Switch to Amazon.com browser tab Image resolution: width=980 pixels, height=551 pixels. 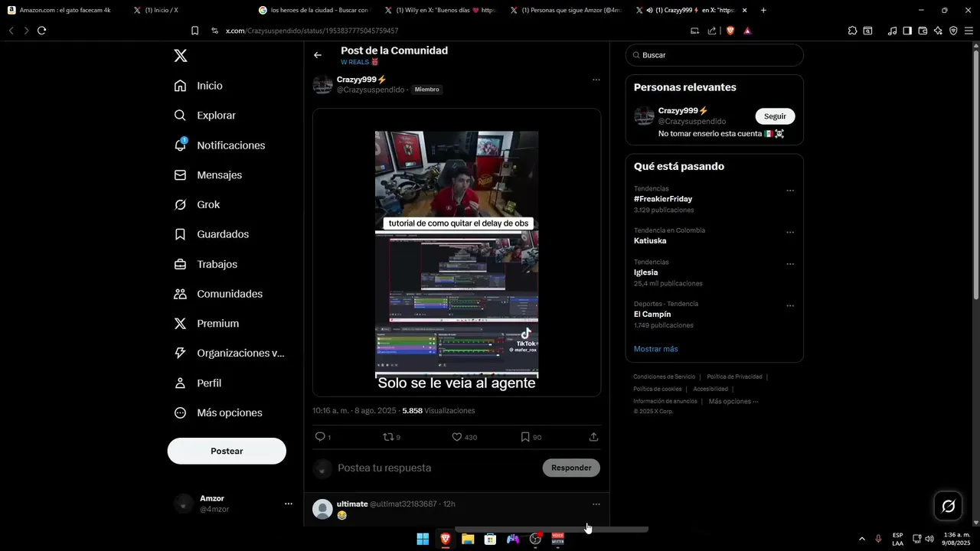[x=60, y=10]
